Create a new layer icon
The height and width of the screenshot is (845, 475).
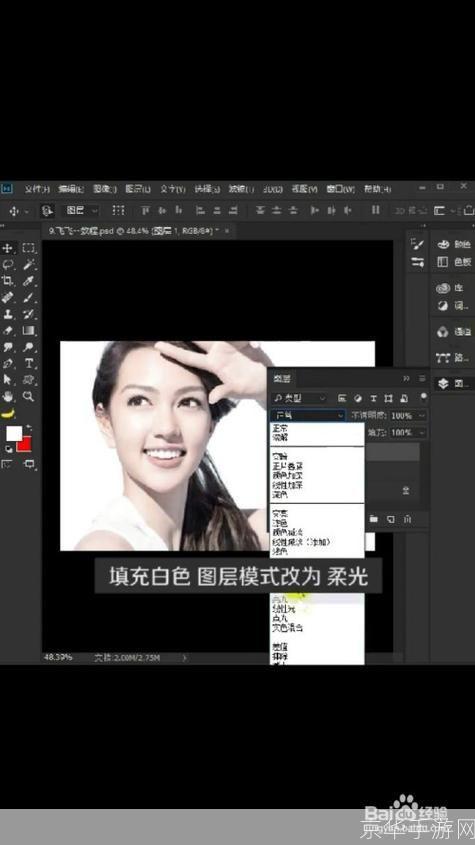[390, 519]
